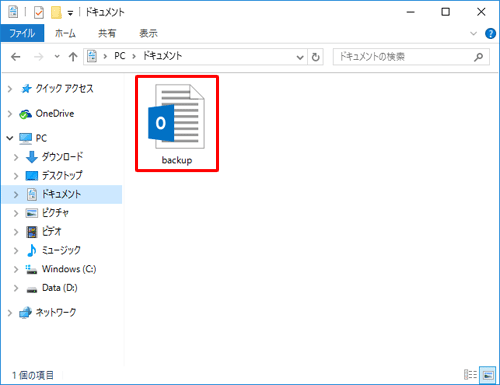Image resolution: width=500 pixels, height=385 pixels.
Task: Select ネットワーク in the navigation pane
Action: [x=56, y=312]
